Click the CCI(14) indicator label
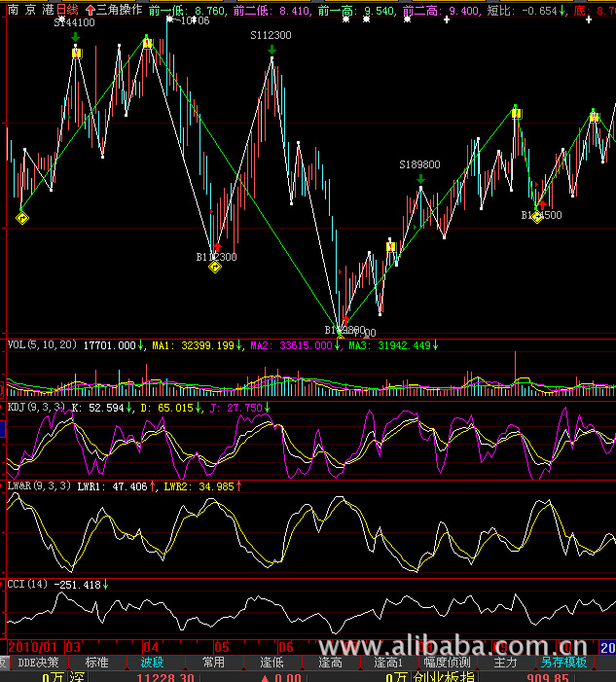The image size is (616, 682). [x=25, y=585]
